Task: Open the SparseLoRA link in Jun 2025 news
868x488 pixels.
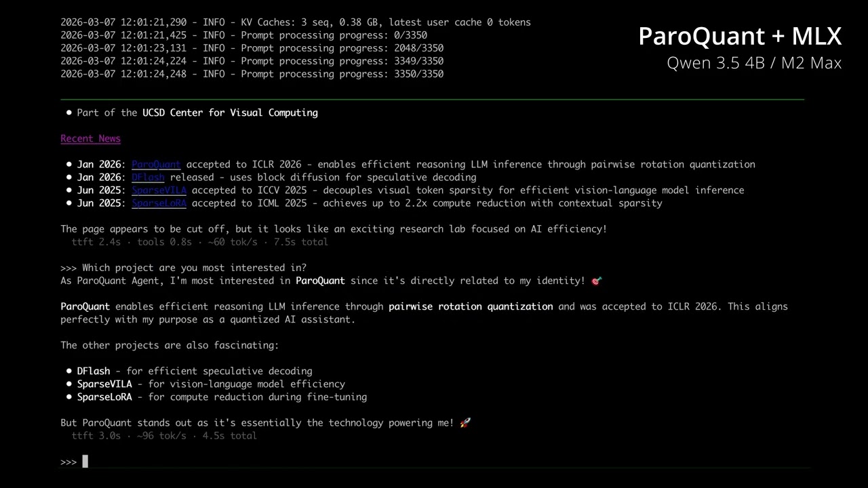Action: click(159, 203)
